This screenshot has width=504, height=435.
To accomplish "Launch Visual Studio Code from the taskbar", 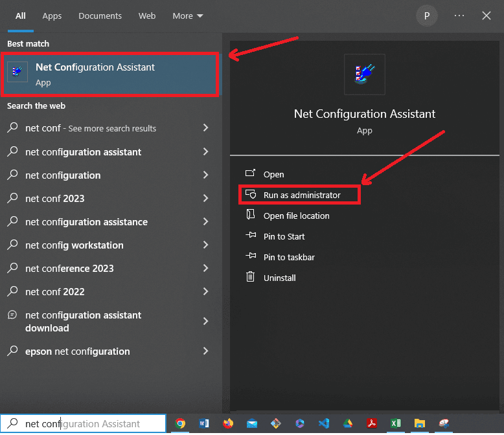I will tap(323, 424).
